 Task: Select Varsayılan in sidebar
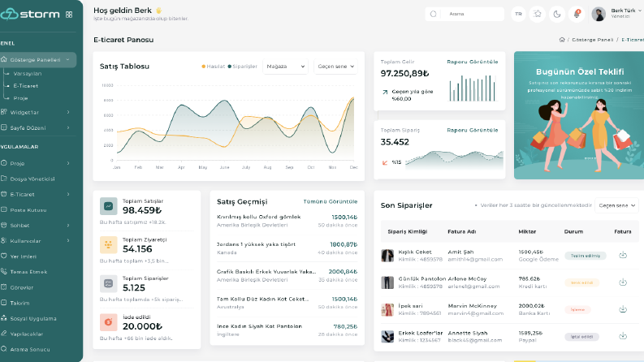(x=27, y=74)
